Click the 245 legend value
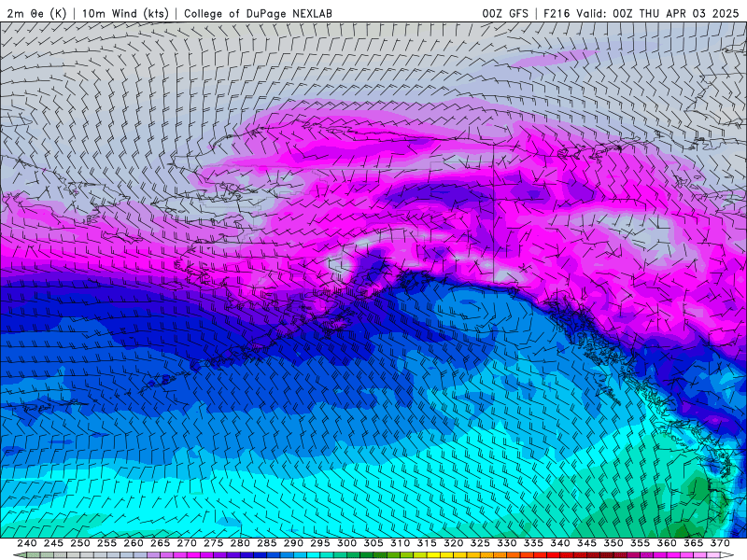 [53, 543]
